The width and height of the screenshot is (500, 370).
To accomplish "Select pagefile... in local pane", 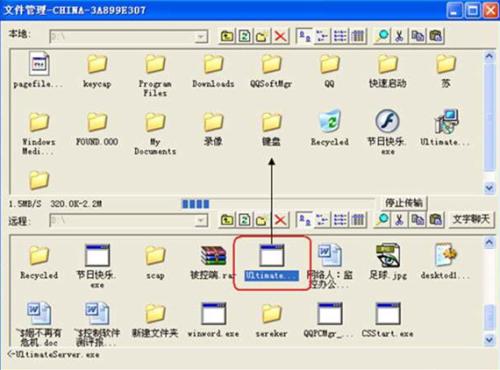I will point(38,70).
